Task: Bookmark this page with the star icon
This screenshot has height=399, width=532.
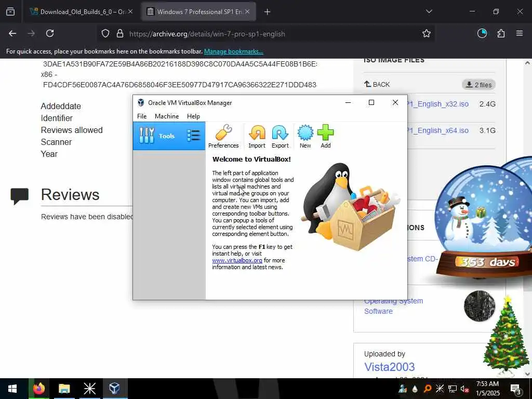Action: pos(427,34)
